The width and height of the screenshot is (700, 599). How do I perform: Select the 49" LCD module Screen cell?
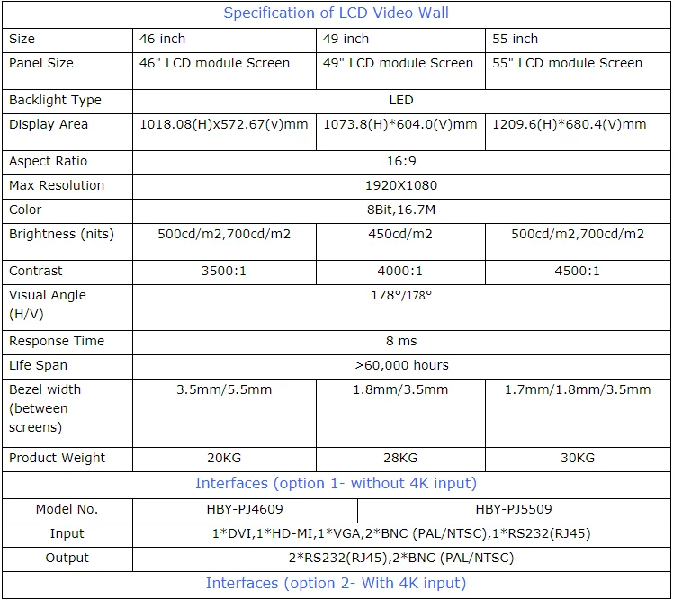[x=398, y=63]
